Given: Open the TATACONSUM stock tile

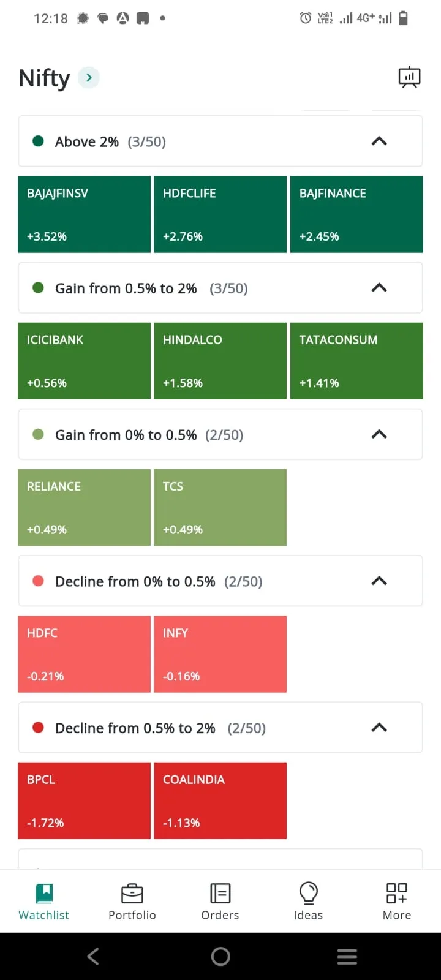Looking at the screenshot, I should 356,361.
